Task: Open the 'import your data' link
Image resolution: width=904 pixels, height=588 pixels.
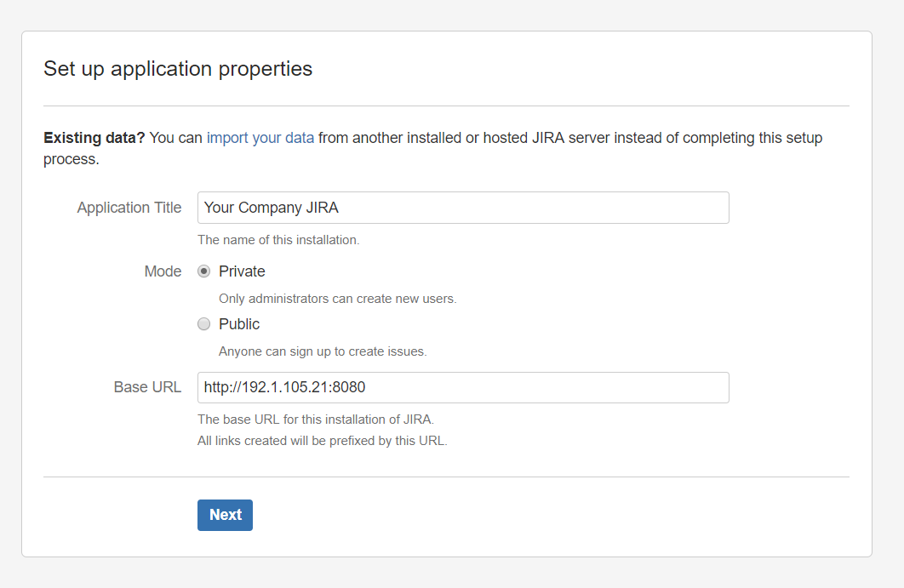Action: (260, 138)
